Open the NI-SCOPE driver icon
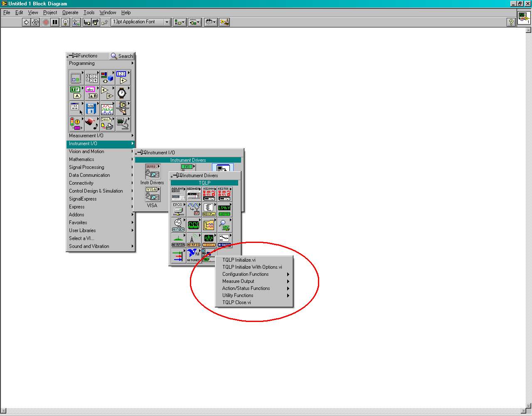This screenshot has height=416, width=532. pos(209,240)
